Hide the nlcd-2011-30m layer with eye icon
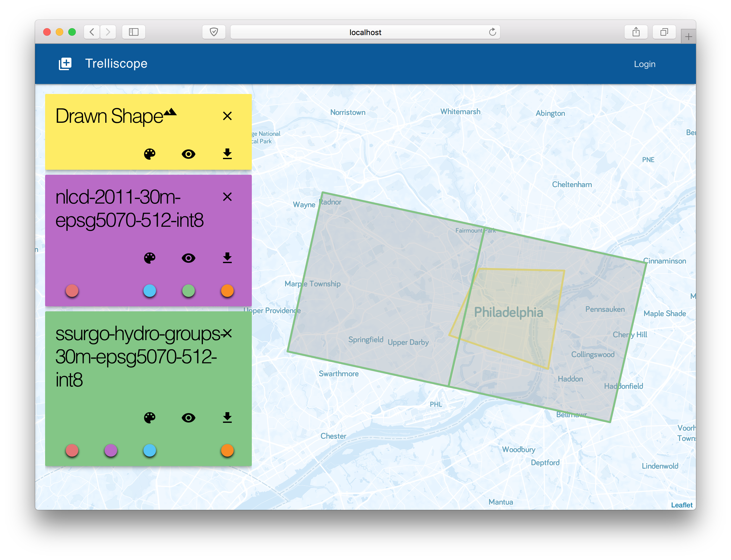The image size is (731, 560). tap(188, 258)
